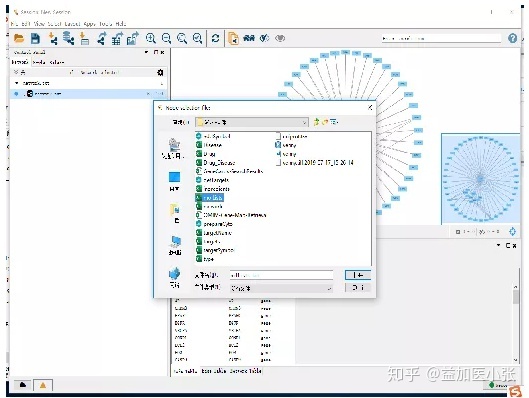529x398 pixels.
Task: Open help via the question mark icon
Action: [x=512, y=38]
